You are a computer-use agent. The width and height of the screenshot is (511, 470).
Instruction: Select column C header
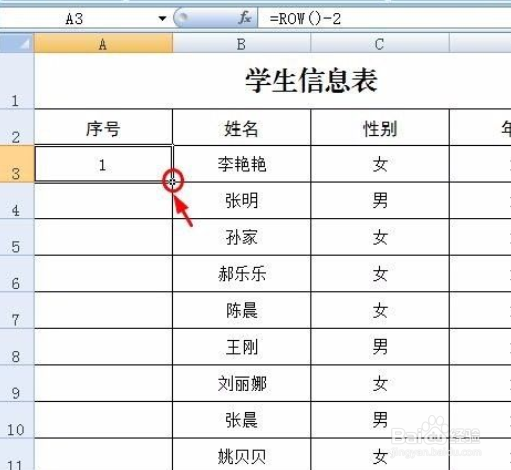coord(380,44)
